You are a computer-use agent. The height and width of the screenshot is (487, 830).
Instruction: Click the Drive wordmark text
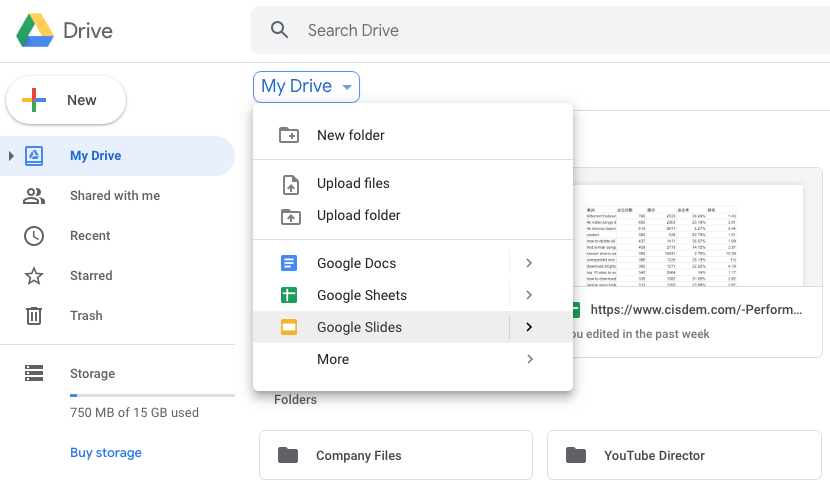[x=88, y=31]
